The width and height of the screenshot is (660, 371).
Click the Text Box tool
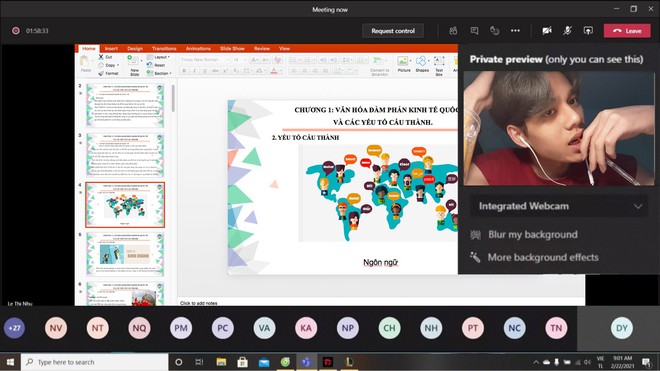(x=439, y=66)
